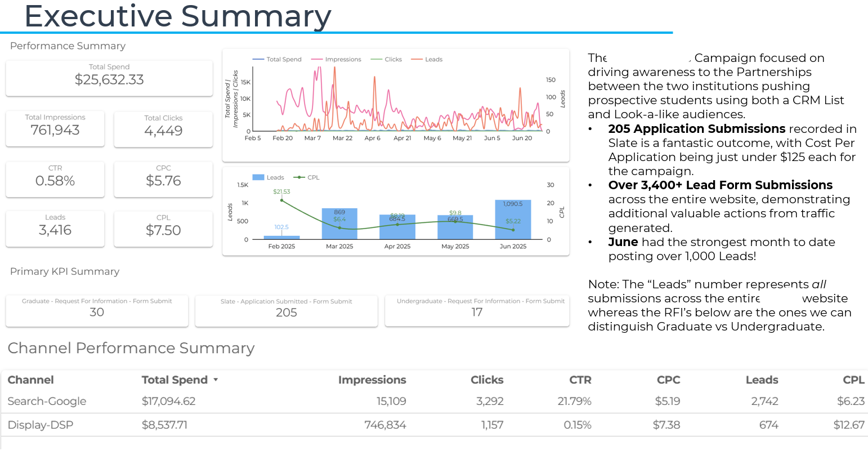
Task: Click the May 2025 Leads bar
Action: coord(455,227)
